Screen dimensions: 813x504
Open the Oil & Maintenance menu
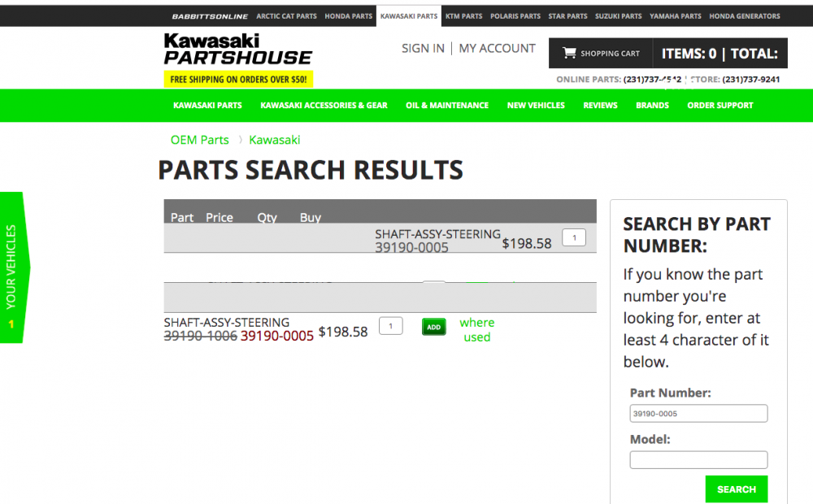click(x=447, y=105)
